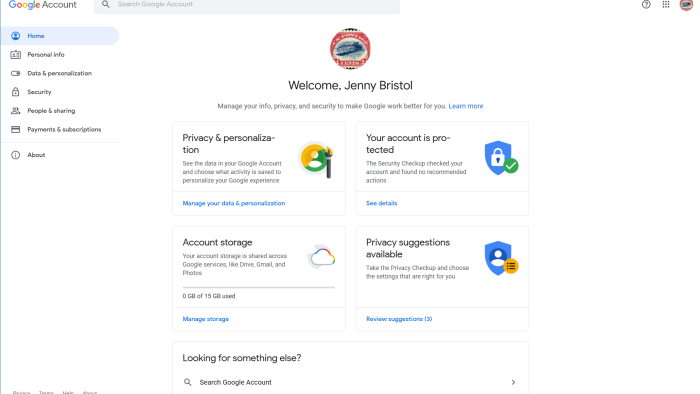The image size is (700, 394).
Task: Click the blue shield with green checkmark
Action: click(501, 158)
